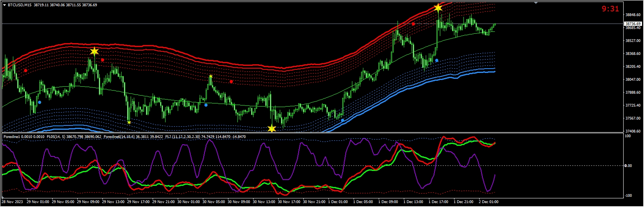Click the 38368.60 price scale label
This screenshot has width=644, height=207.
(x=633, y=54)
